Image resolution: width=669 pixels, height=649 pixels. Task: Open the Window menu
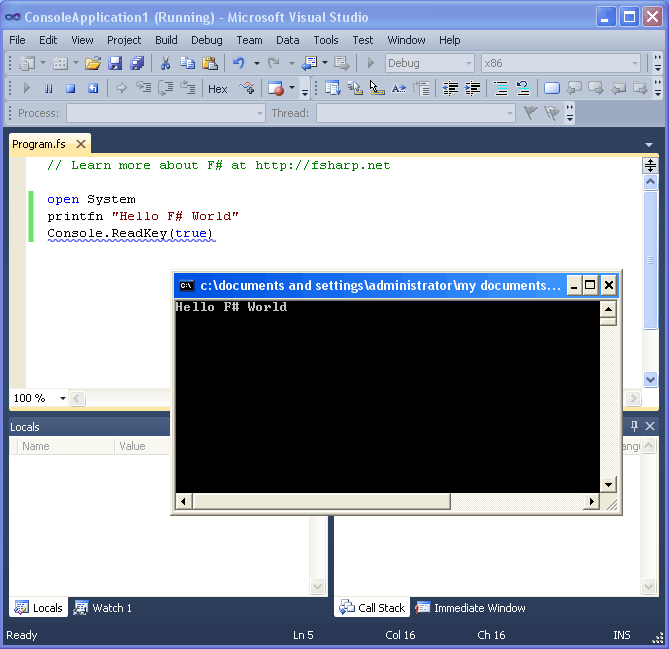pos(406,40)
